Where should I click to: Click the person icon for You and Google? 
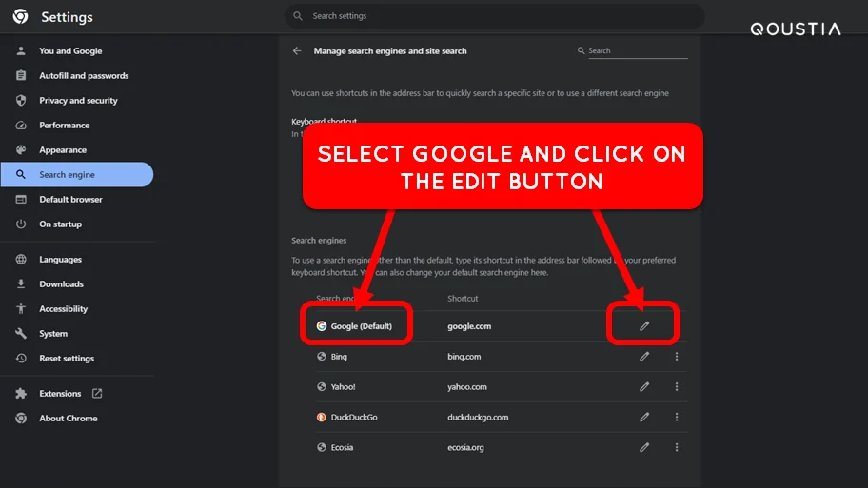(x=21, y=51)
